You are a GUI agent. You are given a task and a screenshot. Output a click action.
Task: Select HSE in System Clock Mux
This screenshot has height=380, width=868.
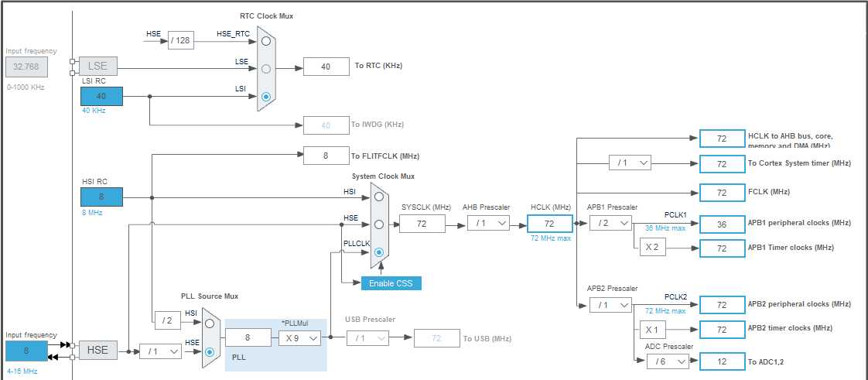point(378,224)
